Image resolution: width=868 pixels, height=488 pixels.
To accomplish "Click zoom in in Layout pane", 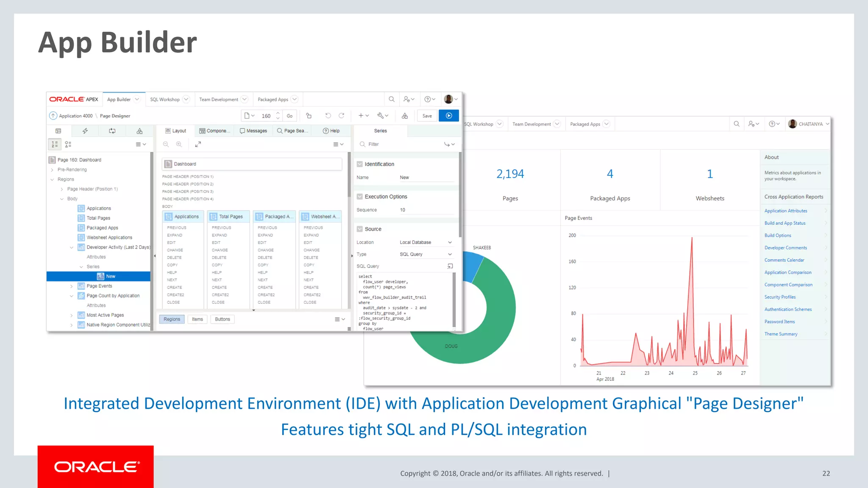I will pos(179,144).
